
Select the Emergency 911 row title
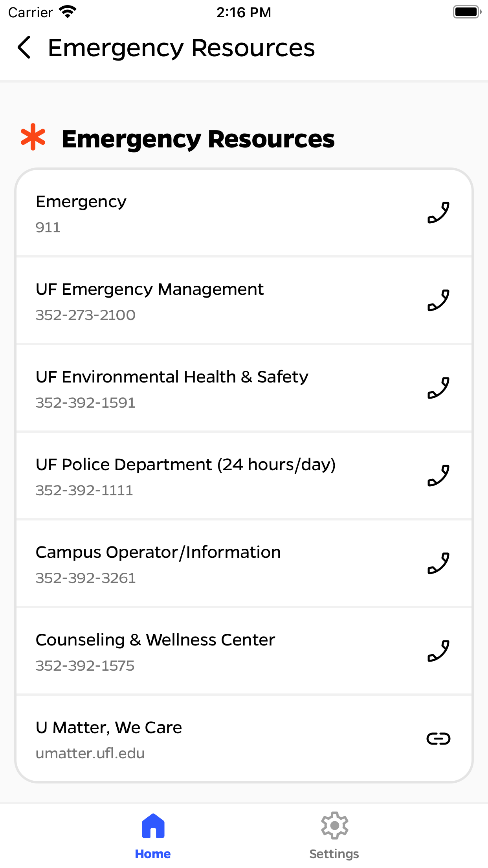81,202
